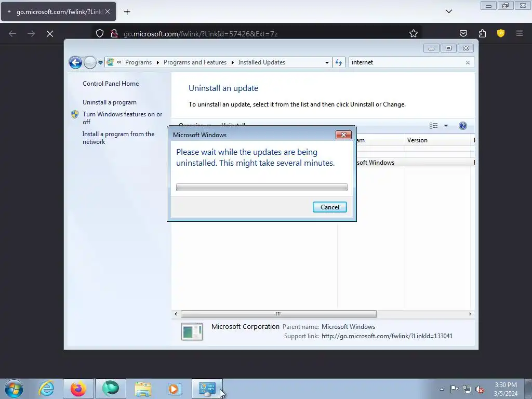
Task: Open Windows Start menu
Action: tap(14, 389)
